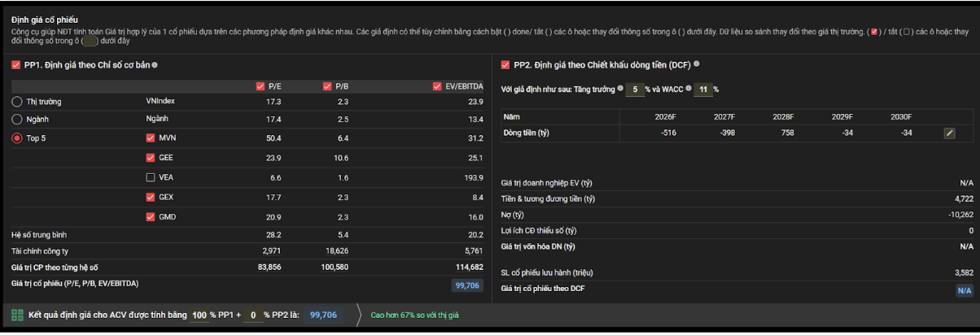This screenshot has height=335, width=980.
Task: Toggle the PP1 Định giá theo Chỉ số cơ bản checkbox
Action: (16, 65)
